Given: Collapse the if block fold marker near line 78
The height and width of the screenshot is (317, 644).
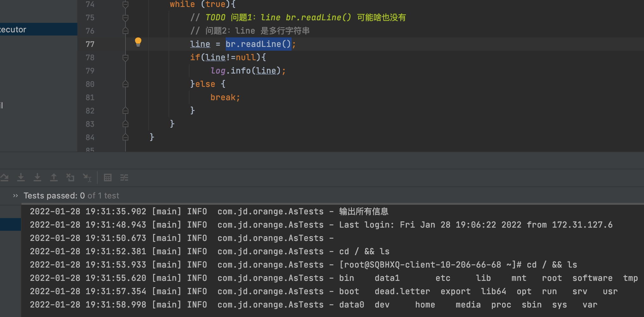Looking at the screenshot, I should pyautogui.click(x=125, y=57).
